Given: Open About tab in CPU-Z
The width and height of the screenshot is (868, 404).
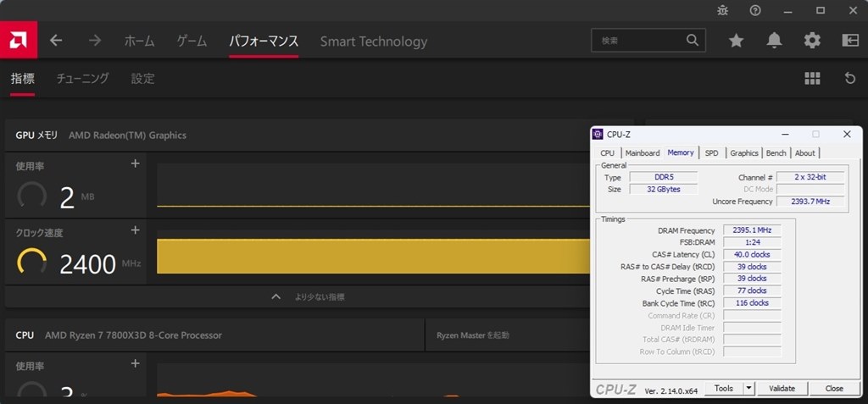Looking at the screenshot, I should tap(805, 152).
